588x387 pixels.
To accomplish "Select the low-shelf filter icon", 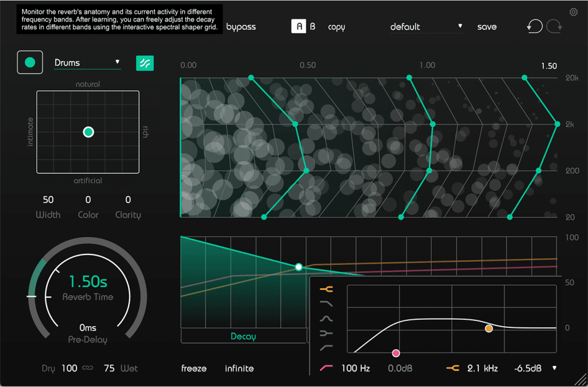I will tap(326, 334).
